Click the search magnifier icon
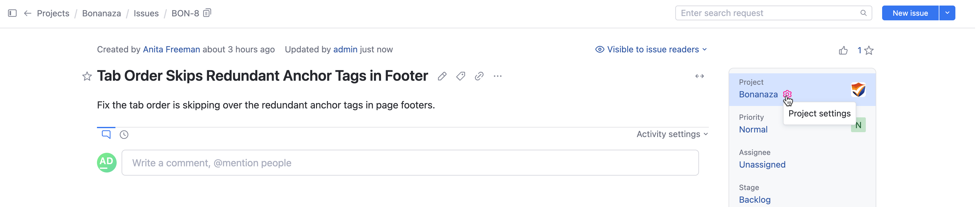980x207 pixels. [863, 13]
